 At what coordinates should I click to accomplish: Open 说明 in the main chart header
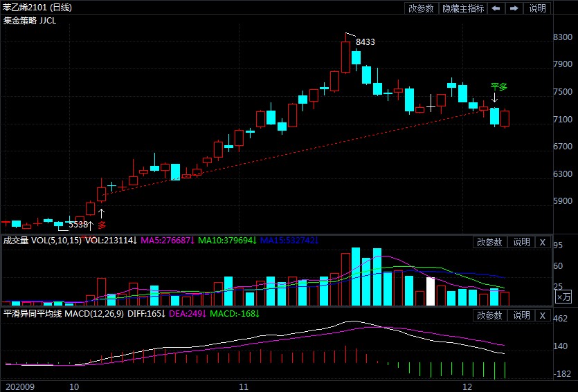537,8
